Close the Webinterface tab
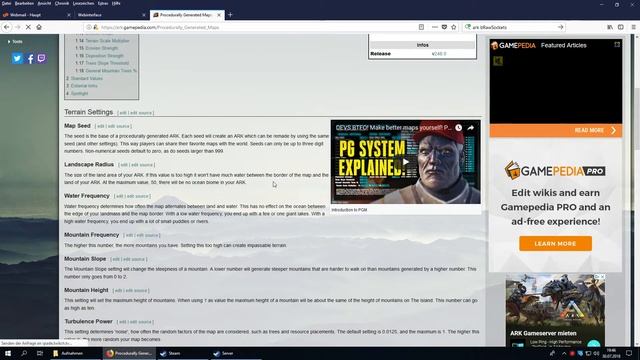Screen dimensions: 640x360 (x=144, y=15)
